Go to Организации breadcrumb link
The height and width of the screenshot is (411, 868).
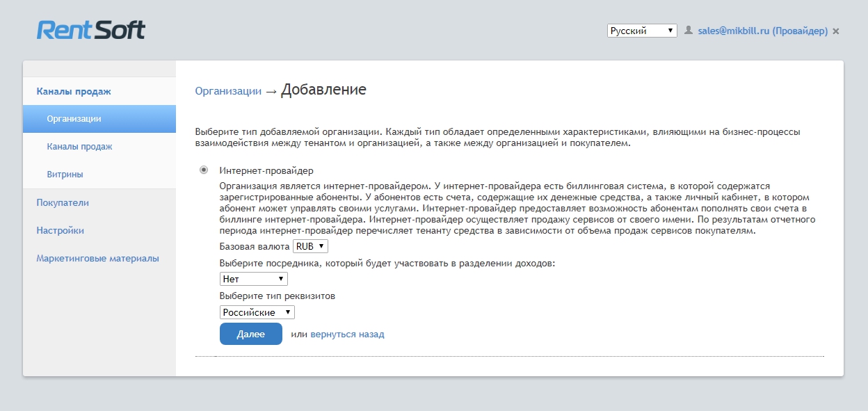point(228,91)
